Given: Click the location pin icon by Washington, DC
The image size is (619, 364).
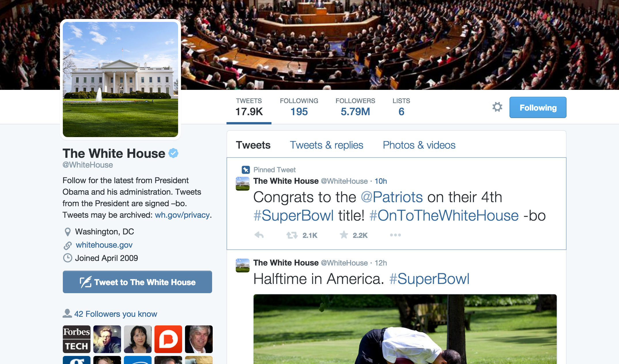Looking at the screenshot, I should pos(67,232).
